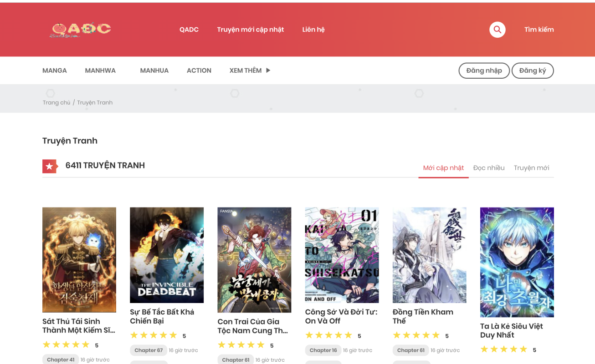Rate Sự Bế Tắc Bất Khả Chiến Bại stars
Image resolution: width=595 pixels, height=364 pixels.
click(x=154, y=335)
